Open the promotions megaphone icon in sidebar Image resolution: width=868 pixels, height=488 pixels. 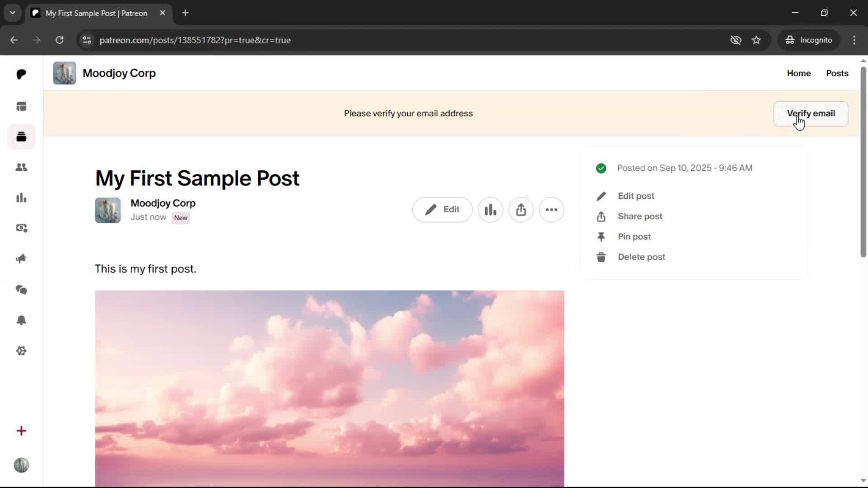[21, 259]
